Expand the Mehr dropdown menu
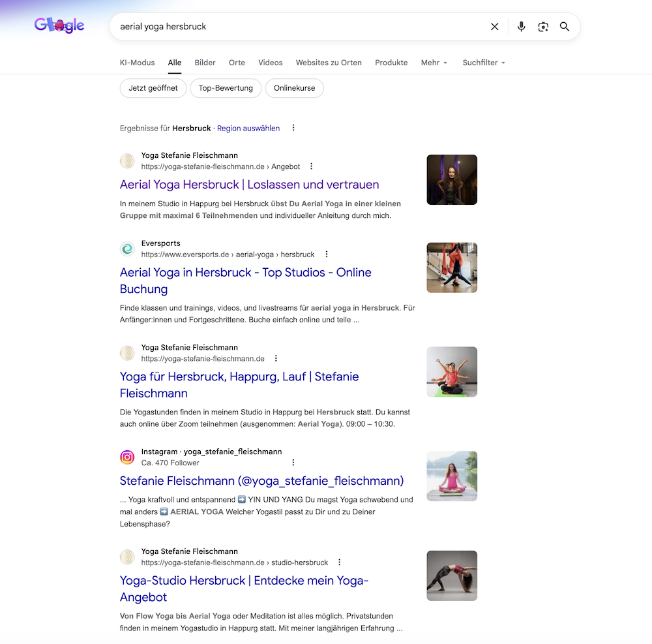This screenshot has width=652, height=644. pos(434,63)
